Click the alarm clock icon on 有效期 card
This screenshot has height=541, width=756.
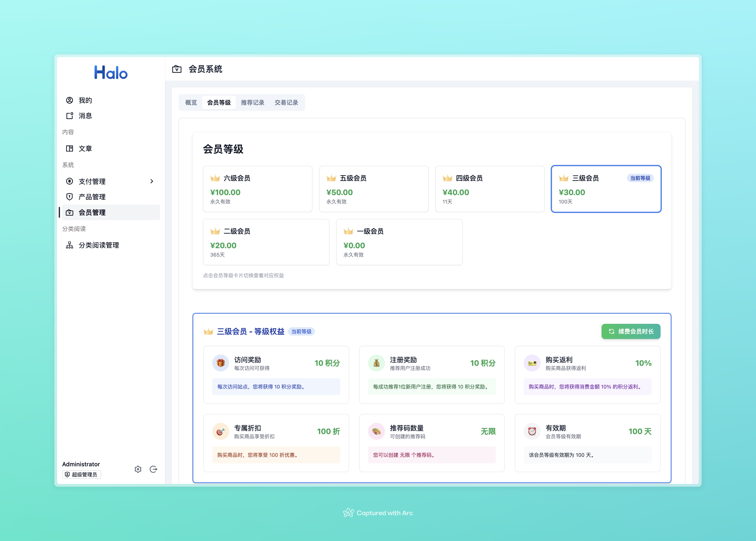(x=532, y=431)
